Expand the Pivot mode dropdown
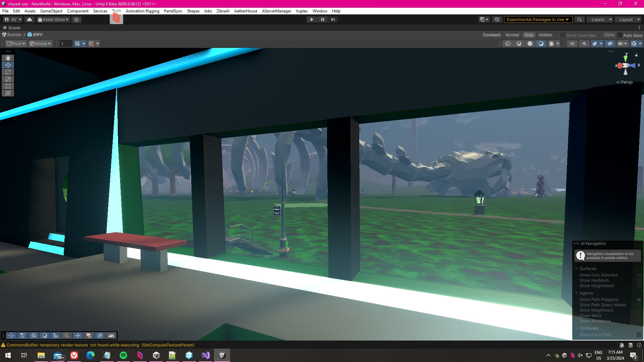Screen dimensions: 644x362 16,44
